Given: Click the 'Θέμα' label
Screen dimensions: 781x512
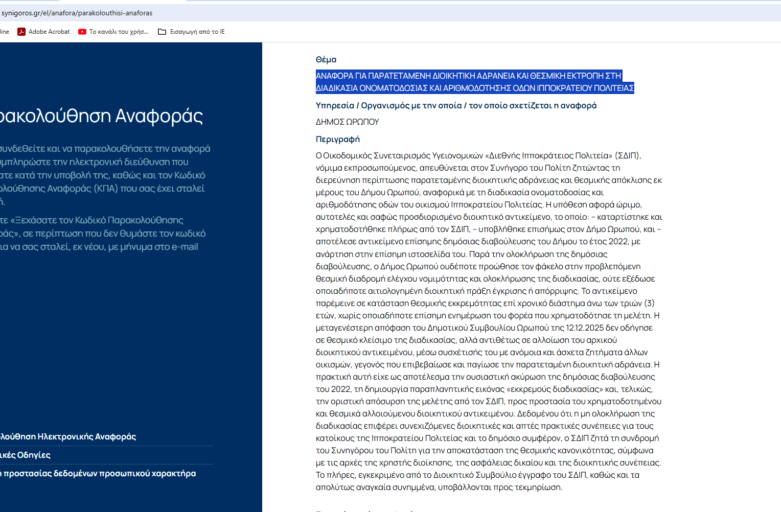Looking at the screenshot, I should [326, 60].
